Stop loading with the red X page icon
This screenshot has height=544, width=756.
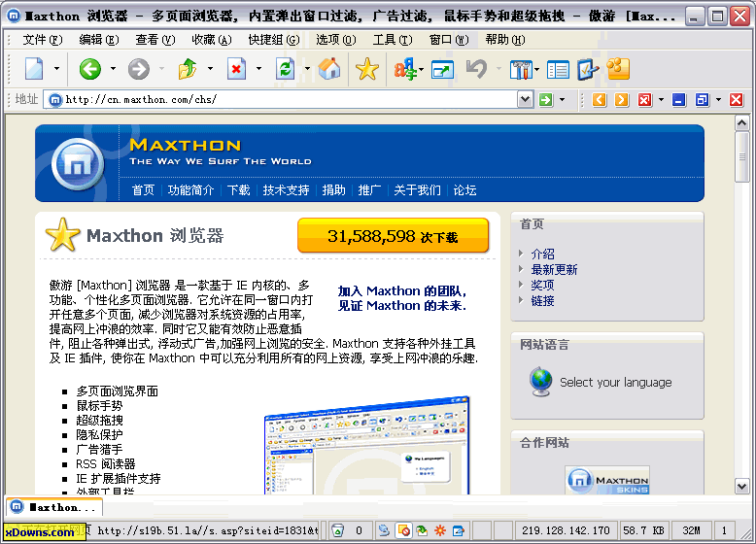click(x=236, y=69)
